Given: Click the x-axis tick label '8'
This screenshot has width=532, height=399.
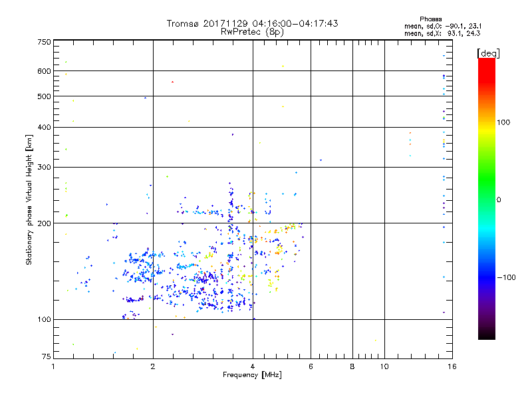Looking at the screenshot, I should click(352, 366).
